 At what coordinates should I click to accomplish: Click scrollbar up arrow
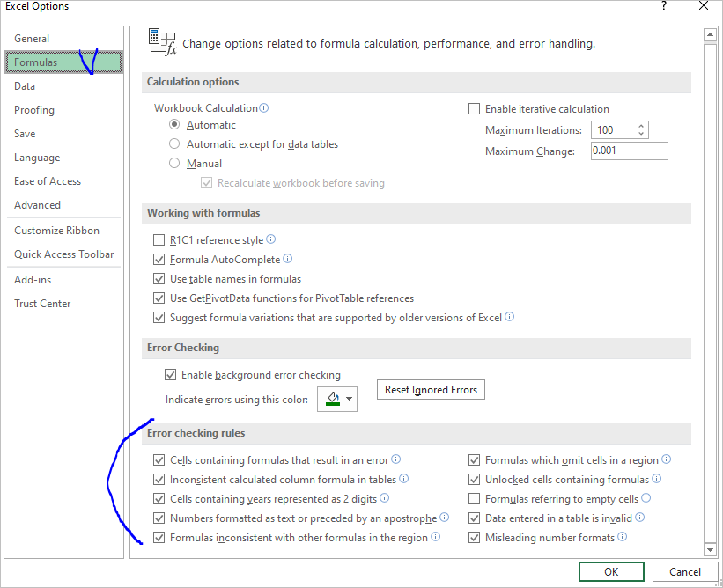click(710, 34)
